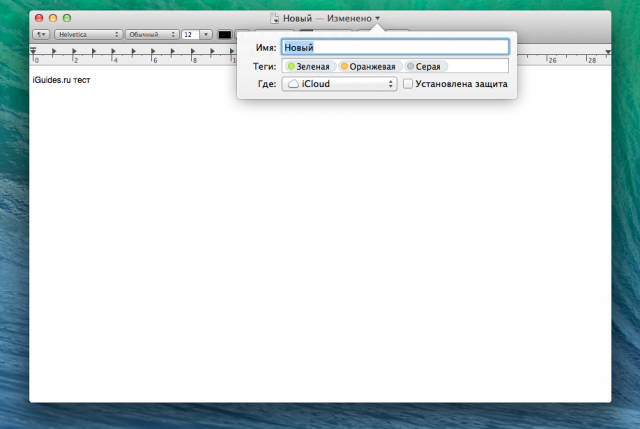
Task: Click the tab stop at ruler mark 2
Action: point(74,51)
